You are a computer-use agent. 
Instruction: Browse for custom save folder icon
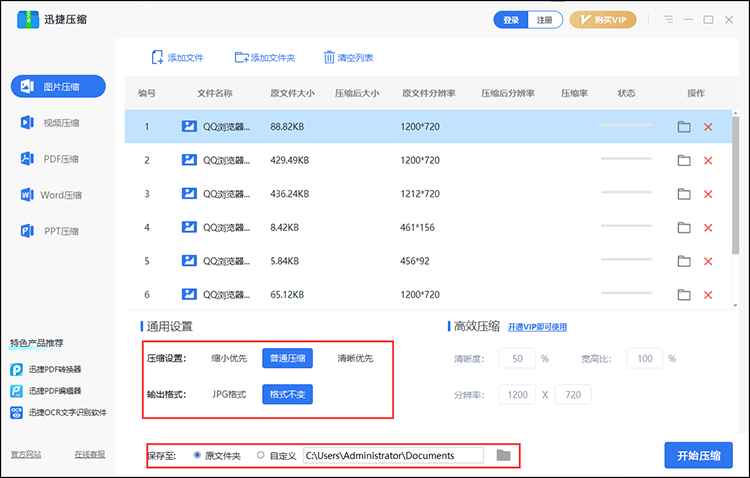tap(503, 455)
